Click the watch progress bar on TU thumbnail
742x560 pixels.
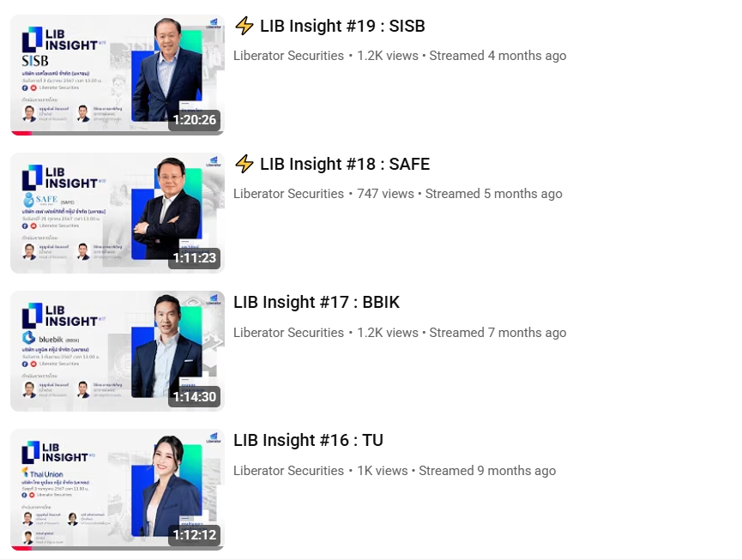tap(118, 549)
